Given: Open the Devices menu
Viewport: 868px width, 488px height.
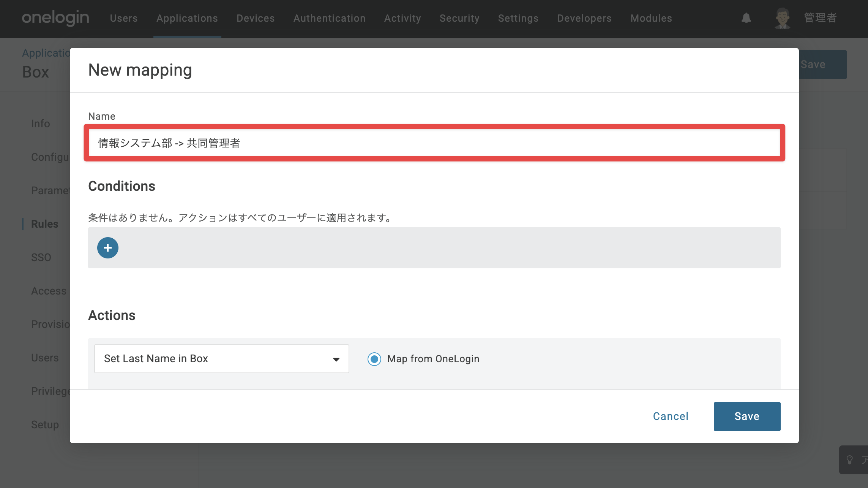Looking at the screenshot, I should pos(256,18).
